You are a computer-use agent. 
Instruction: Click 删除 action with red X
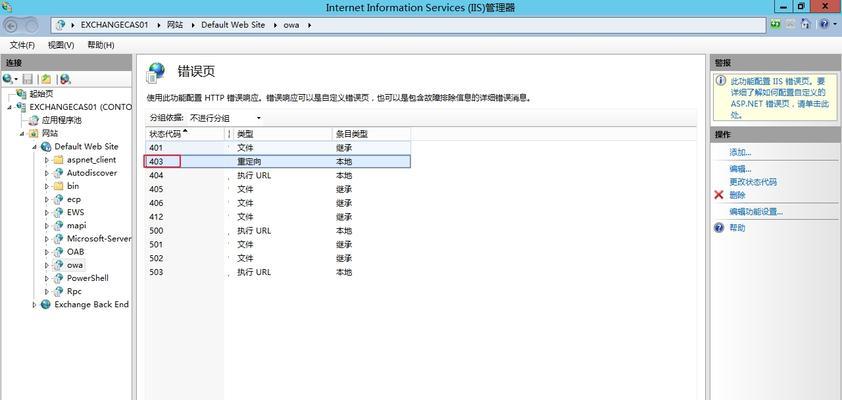pos(737,195)
